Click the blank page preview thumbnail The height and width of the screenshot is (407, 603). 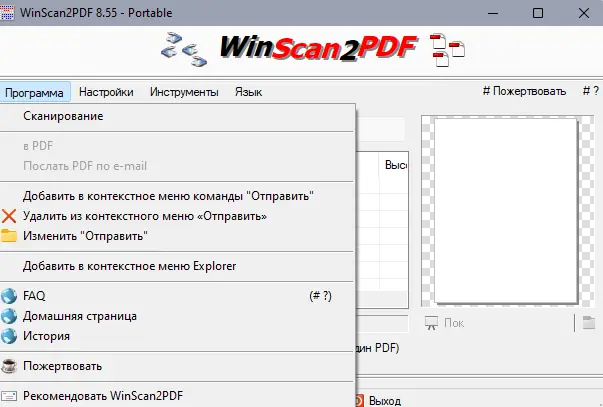point(506,211)
